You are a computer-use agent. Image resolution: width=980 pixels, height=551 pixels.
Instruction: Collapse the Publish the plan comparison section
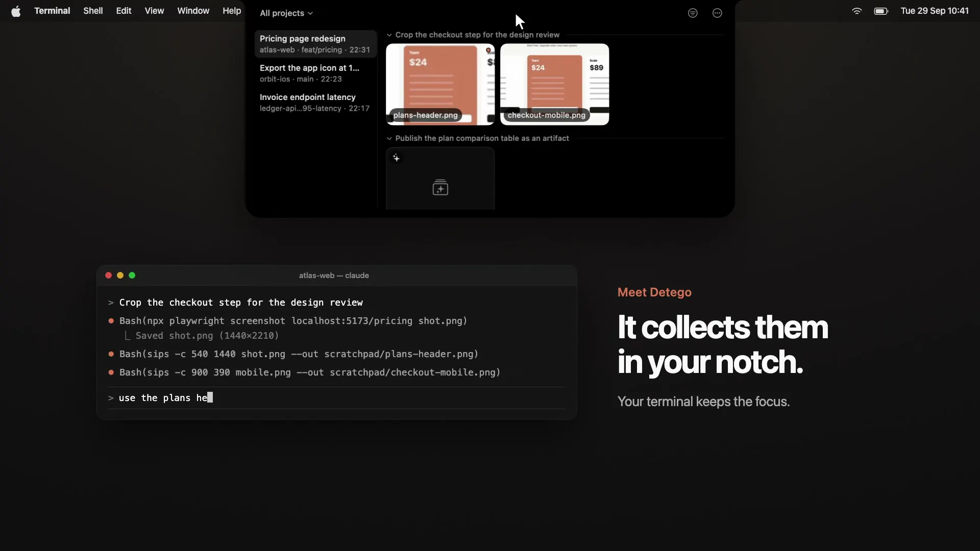coord(389,138)
